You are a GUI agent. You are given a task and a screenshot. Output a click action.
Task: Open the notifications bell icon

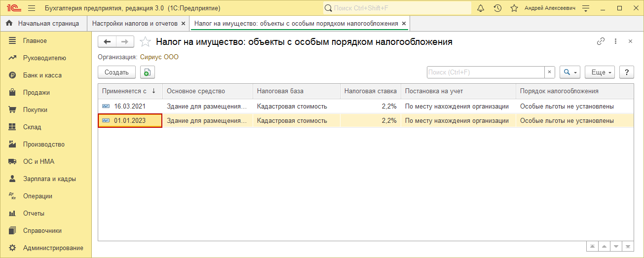click(x=481, y=8)
